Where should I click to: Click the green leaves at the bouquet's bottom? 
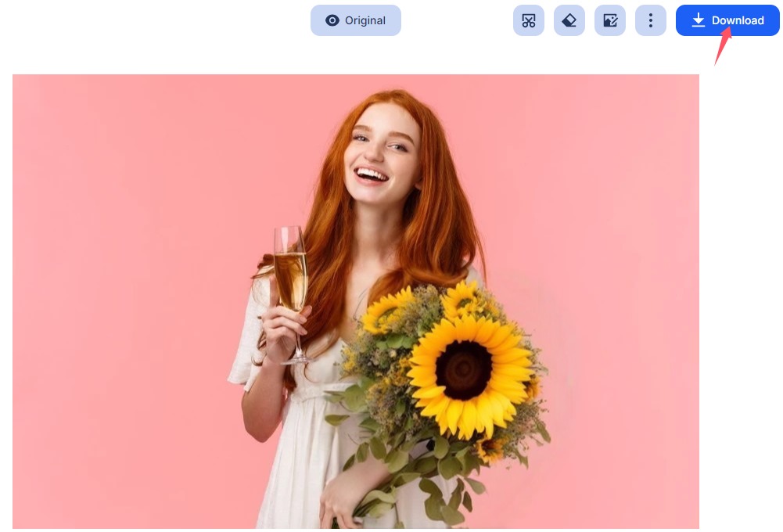(x=438, y=493)
